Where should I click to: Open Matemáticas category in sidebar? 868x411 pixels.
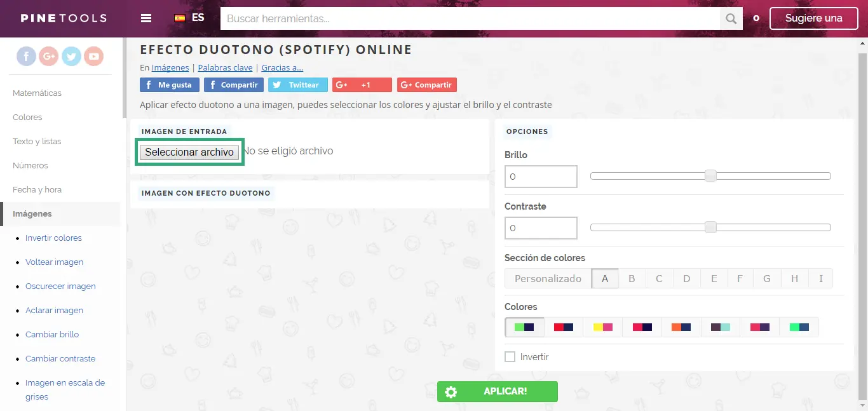[37, 93]
